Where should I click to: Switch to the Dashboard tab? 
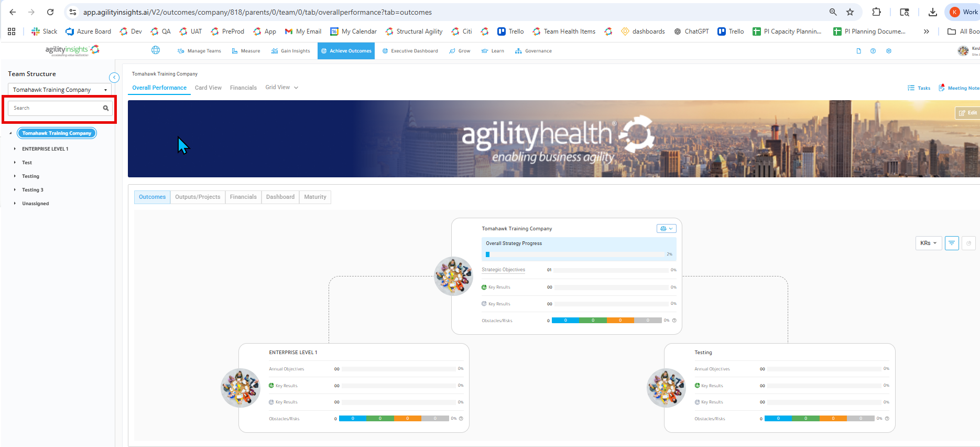click(x=280, y=197)
